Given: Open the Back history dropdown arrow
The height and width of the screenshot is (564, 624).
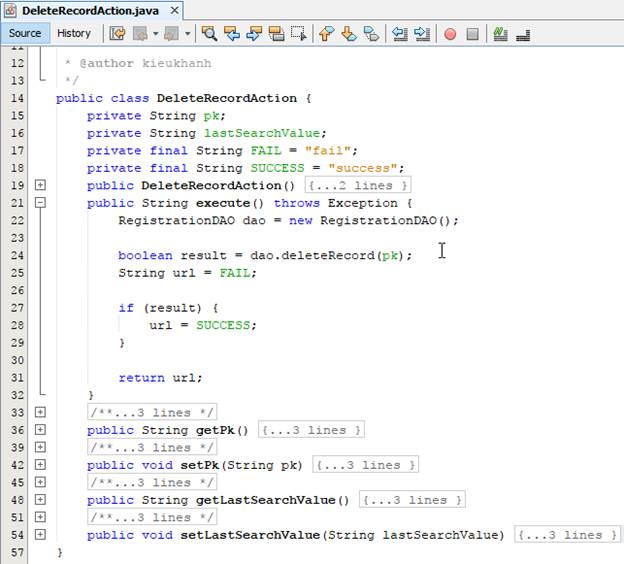Looking at the screenshot, I should click(x=156, y=34).
